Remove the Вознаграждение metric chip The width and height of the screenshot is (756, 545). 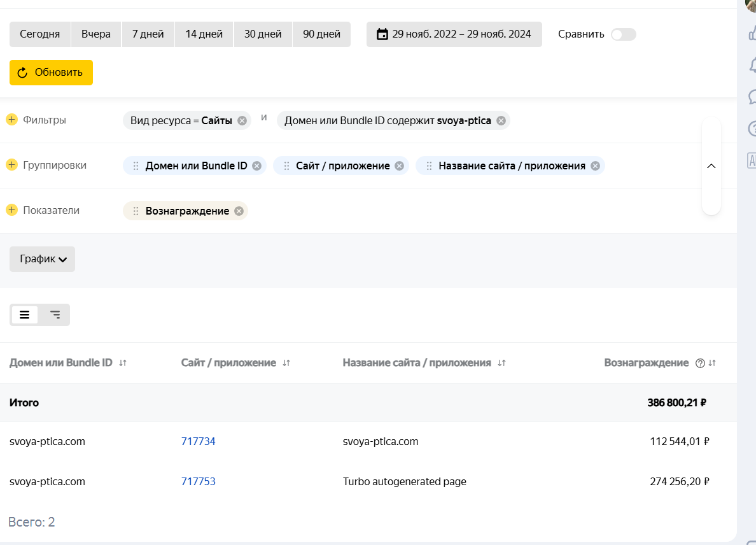click(239, 211)
